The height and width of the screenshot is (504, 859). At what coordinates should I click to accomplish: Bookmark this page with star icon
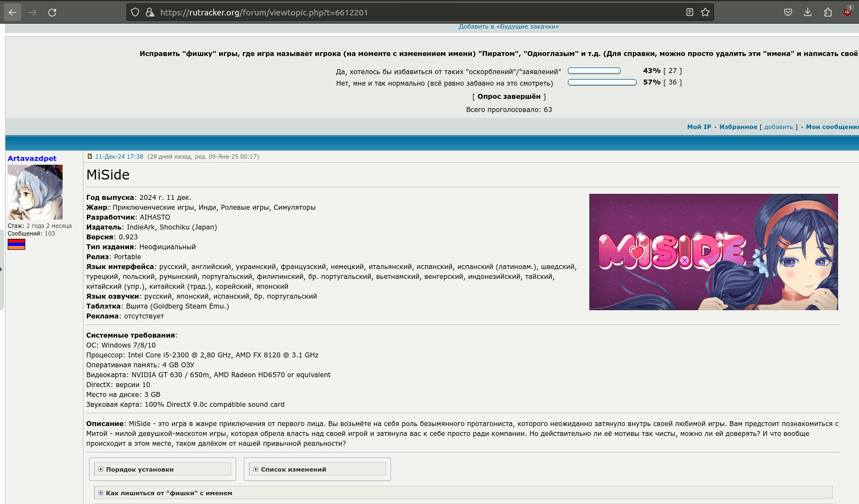(705, 12)
